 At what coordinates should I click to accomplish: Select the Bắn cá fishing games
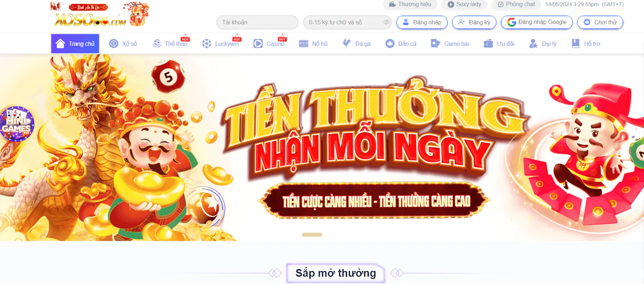[x=401, y=43]
